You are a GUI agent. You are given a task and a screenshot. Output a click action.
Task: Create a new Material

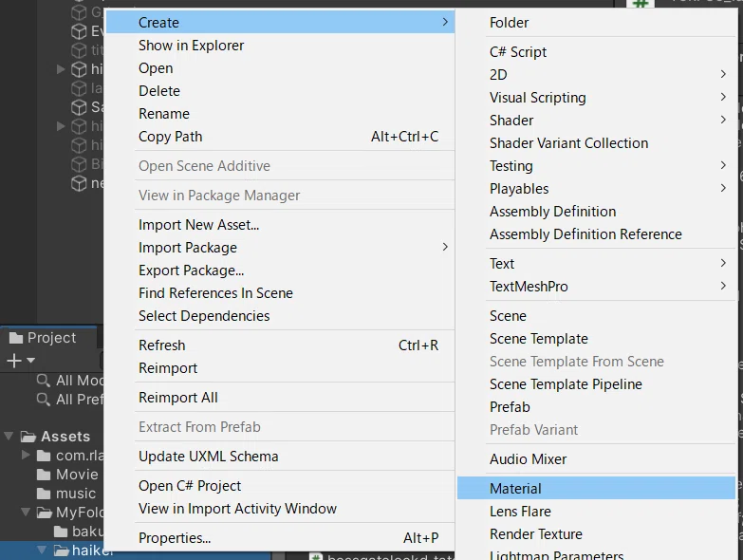click(596, 488)
